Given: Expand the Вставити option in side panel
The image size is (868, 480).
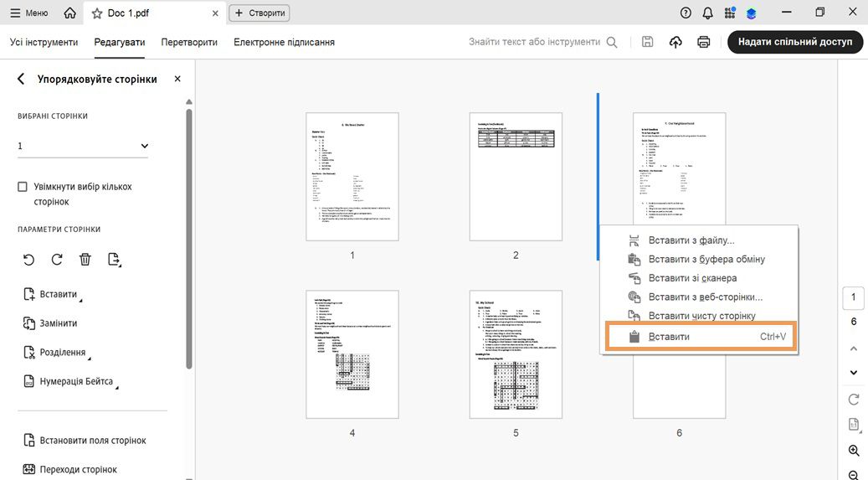Looking at the screenshot, I should point(52,294).
